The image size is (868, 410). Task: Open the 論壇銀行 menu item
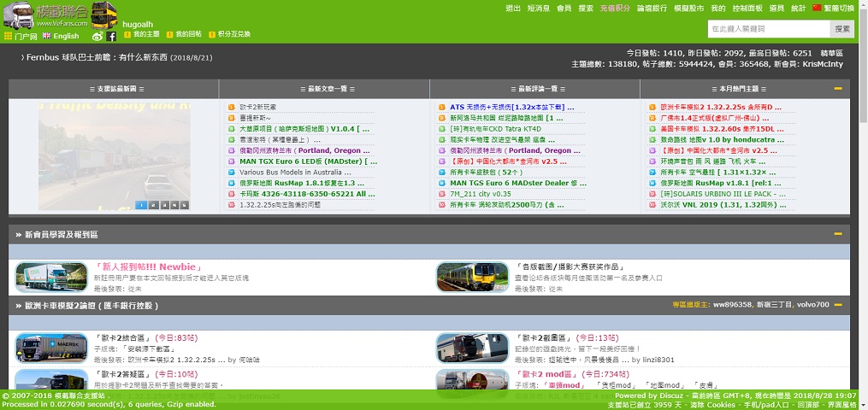tap(652, 9)
